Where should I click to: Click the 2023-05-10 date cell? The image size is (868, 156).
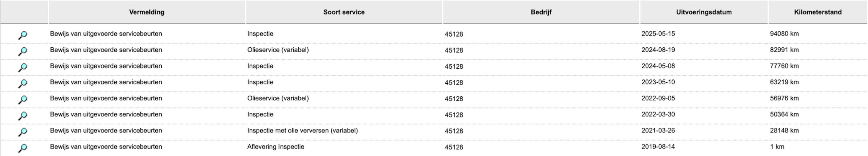pyautogui.click(x=658, y=82)
